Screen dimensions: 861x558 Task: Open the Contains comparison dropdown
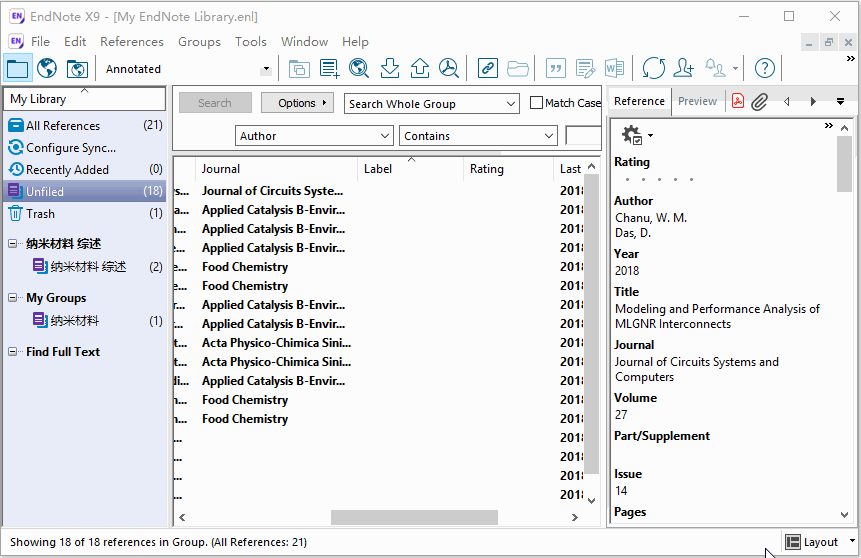478,136
